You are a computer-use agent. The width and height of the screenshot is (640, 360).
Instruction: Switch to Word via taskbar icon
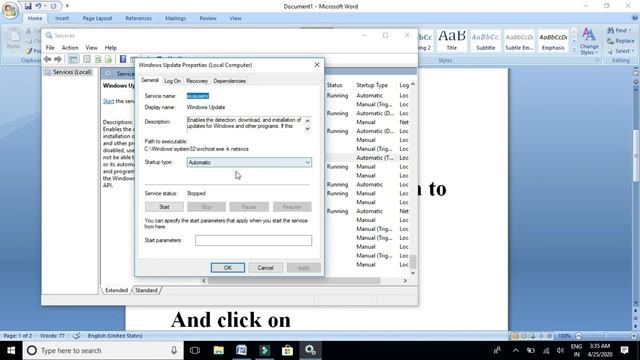click(x=242, y=350)
